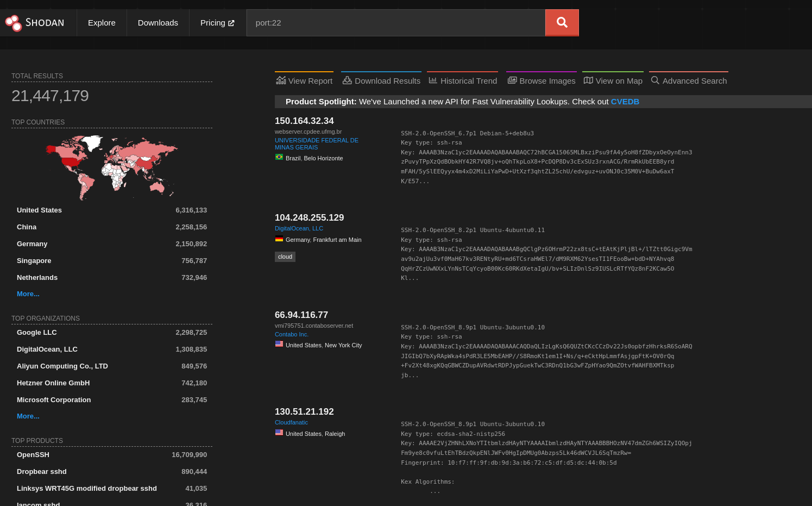Open the View Report chart icon
812x506 pixels.
click(x=281, y=80)
